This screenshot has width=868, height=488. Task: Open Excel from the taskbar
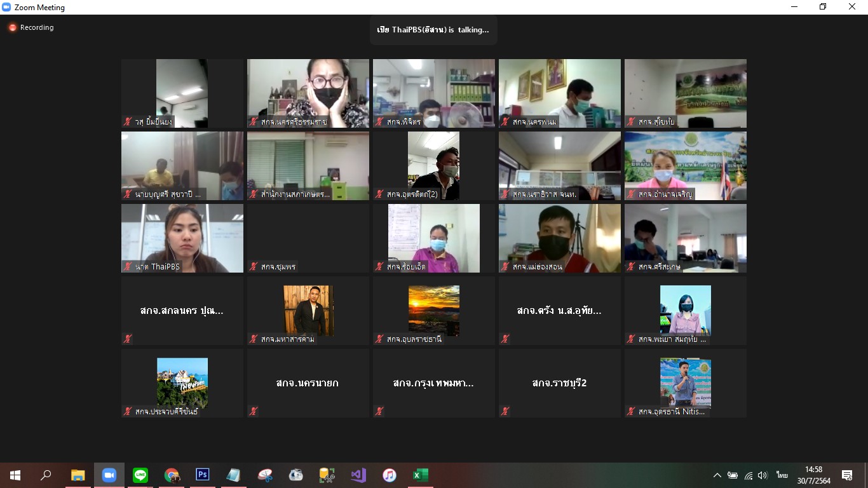421,475
